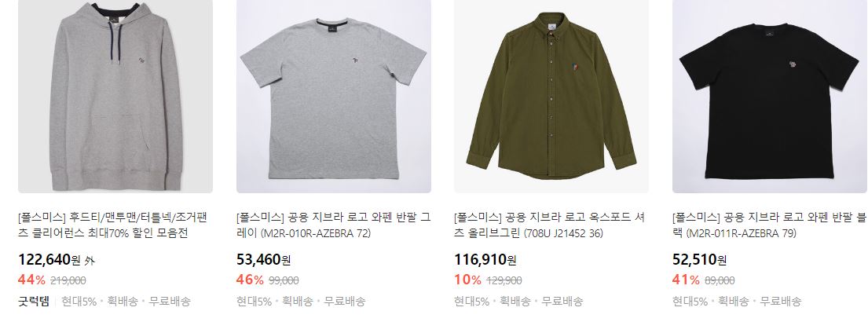Click the 44% discount label
Viewport: 868px width, 322px height.
pyautogui.click(x=31, y=280)
